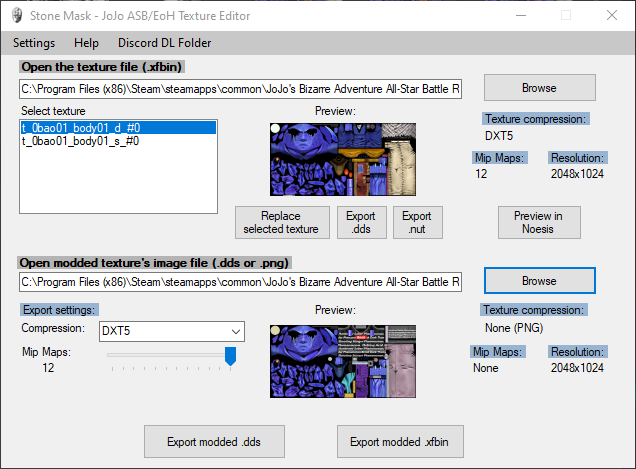Viewport: 636px width, 469px height.
Task: Browse for the .xfbin texture file
Action: pos(539,88)
